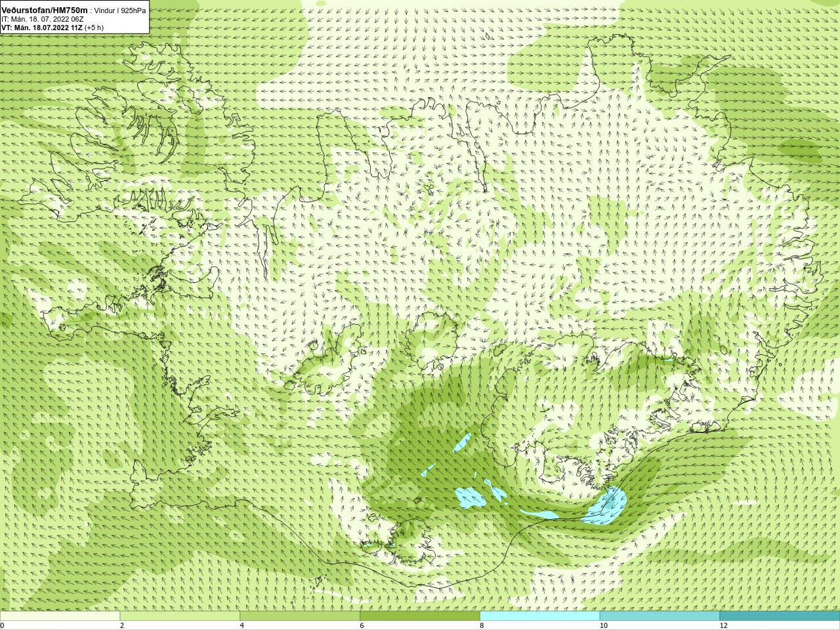
Task: Click the IT: Mán. 18. 07. 2022 06Z line
Action: tap(43, 19)
